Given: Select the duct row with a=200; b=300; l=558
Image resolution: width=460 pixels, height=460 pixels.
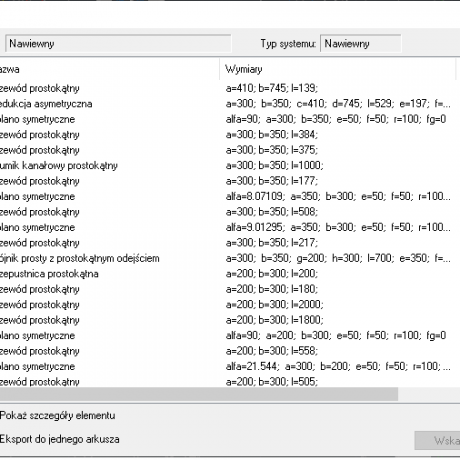Looking at the screenshot, I should [x=228, y=351].
